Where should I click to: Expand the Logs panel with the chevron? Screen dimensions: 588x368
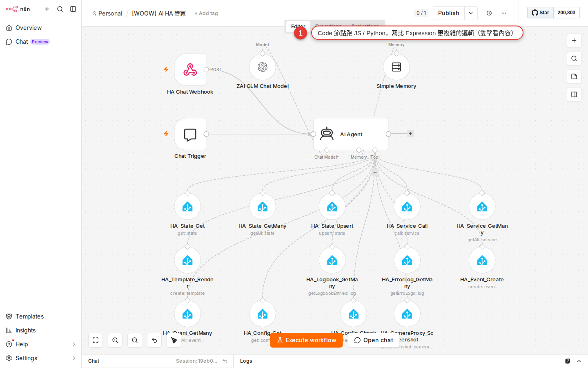(579, 361)
